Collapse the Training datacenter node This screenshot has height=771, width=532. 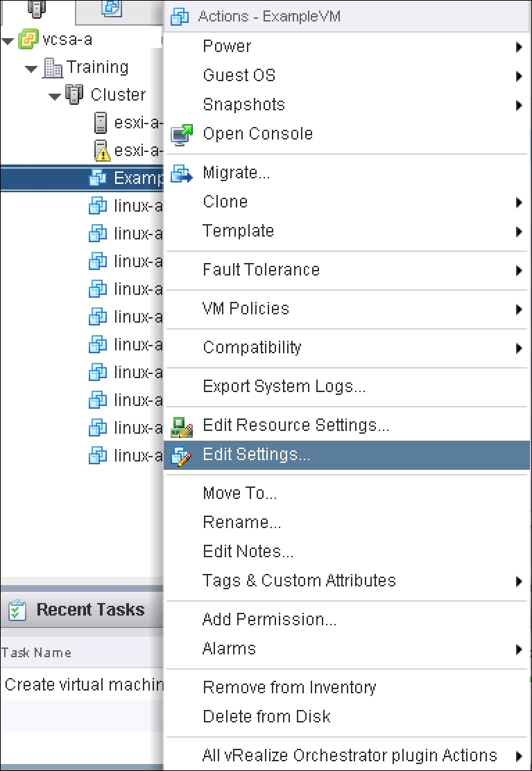[31, 69]
